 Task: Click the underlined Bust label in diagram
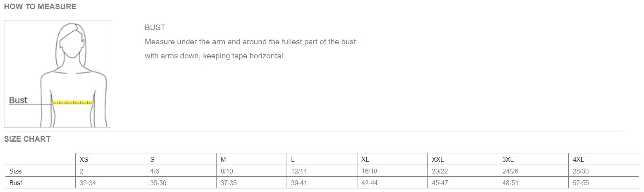18,100
